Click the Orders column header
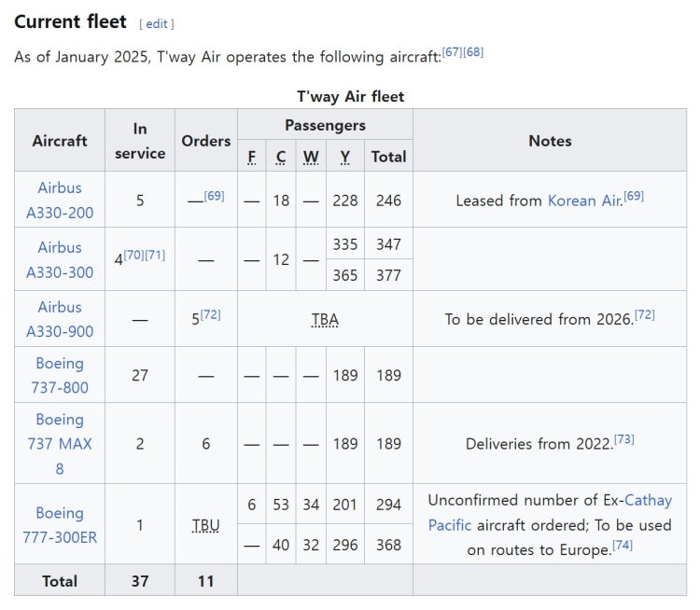Image resolution: width=700 pixels, height=610 pixels. [x=206, y=141]
